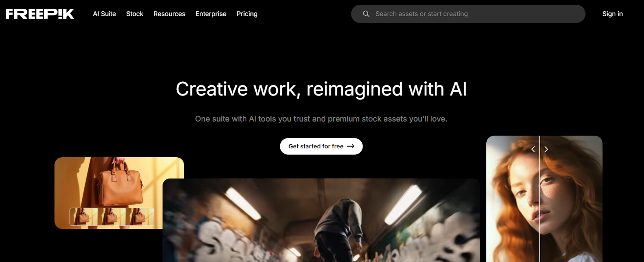Focus the Search assets or start creating field
The height and width of the screenshot is (262, 644).
coord(468,14)
